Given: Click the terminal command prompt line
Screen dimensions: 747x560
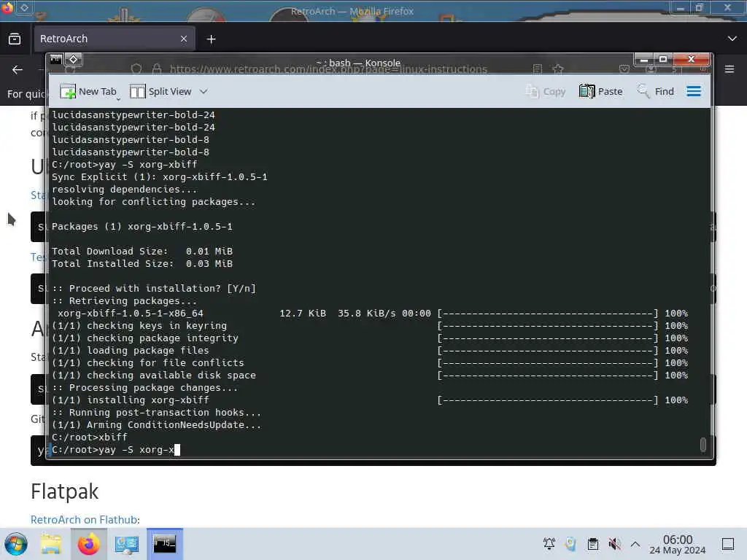Looking at the screenshot, I should tap(116, 449).
